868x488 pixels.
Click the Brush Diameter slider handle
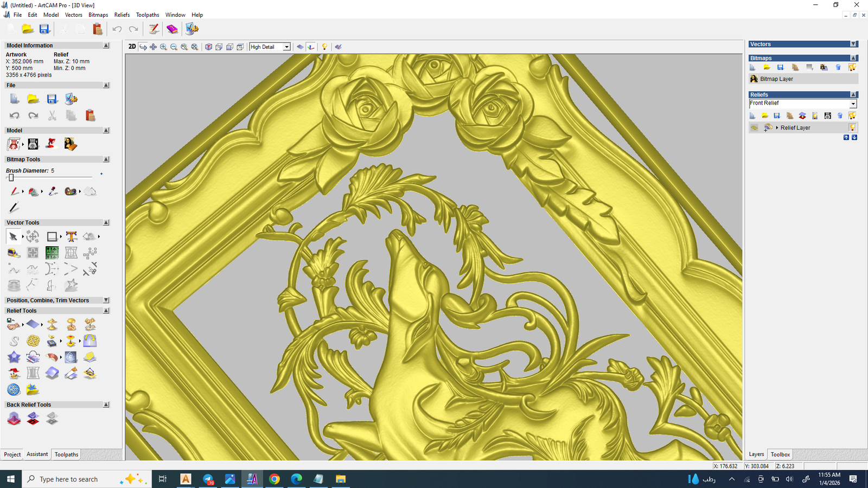[11, 177]
